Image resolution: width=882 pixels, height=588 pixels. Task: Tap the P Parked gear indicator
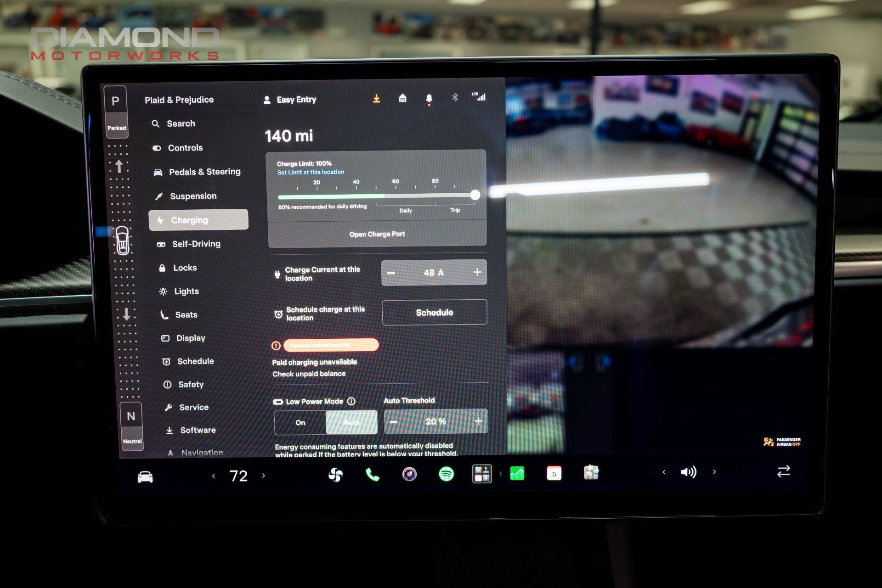pyautogui.click(x=116, y=112)
